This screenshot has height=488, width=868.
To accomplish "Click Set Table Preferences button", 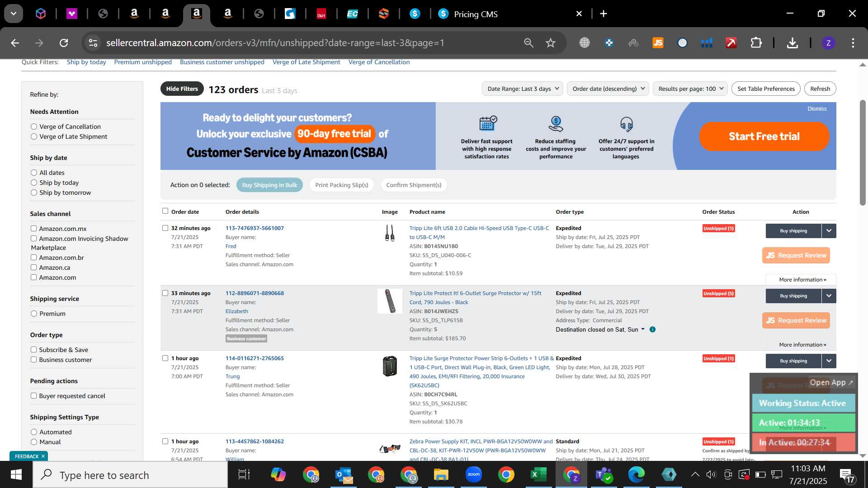I will click(x=766, y=89).
